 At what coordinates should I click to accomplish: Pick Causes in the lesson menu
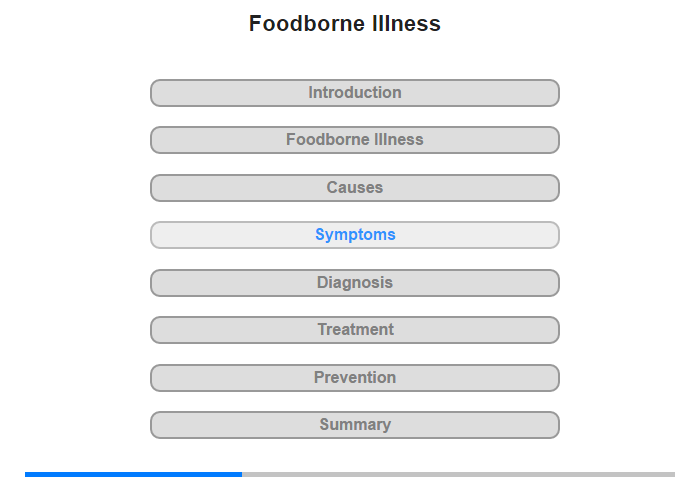354,188
